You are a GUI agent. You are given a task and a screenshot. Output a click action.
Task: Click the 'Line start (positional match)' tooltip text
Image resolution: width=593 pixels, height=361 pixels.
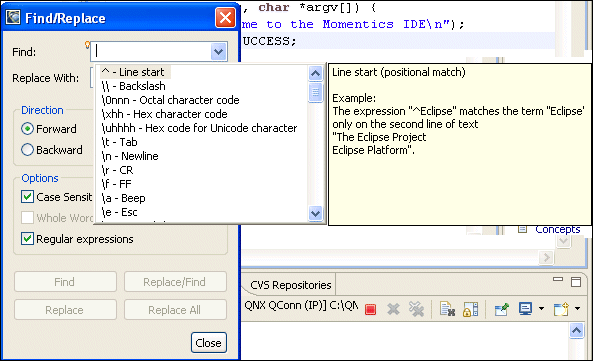click(x=399, y=72)
